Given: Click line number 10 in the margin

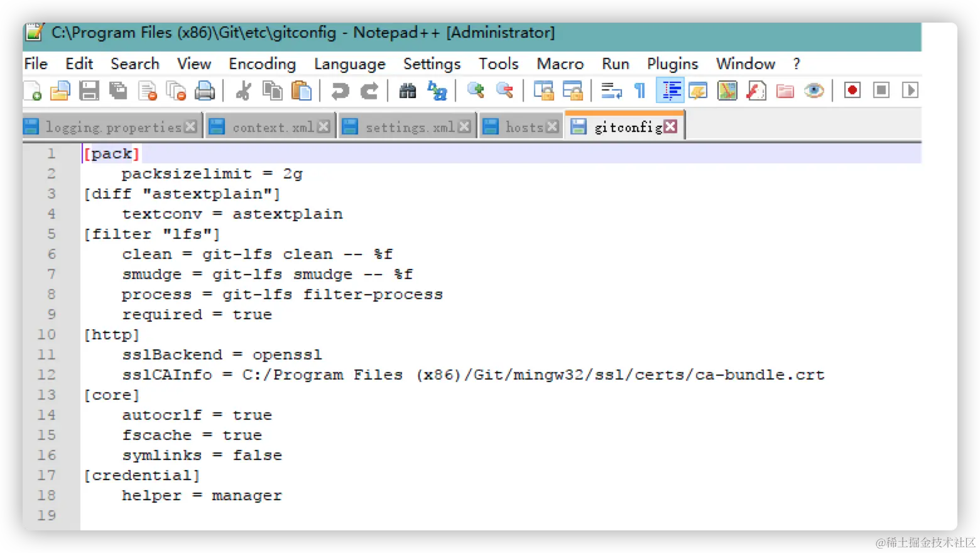Looking at the screenshot, I should coord(46,334).
